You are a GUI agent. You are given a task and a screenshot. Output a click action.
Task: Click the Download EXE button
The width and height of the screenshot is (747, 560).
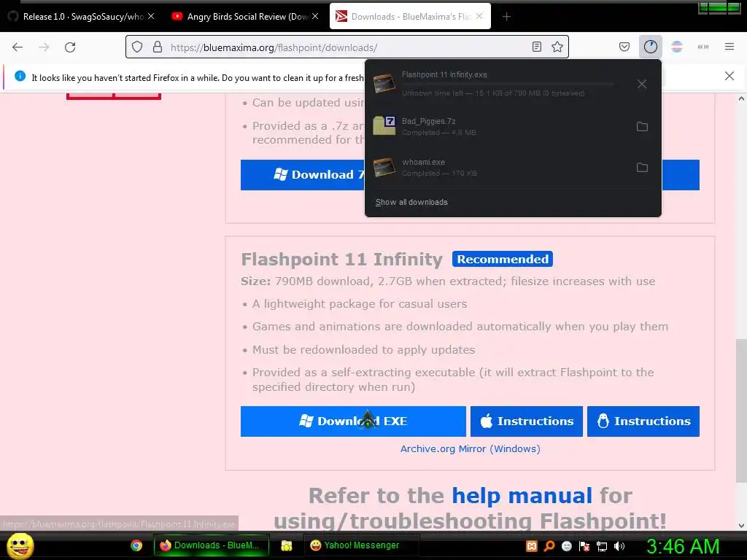click(353, 421)
